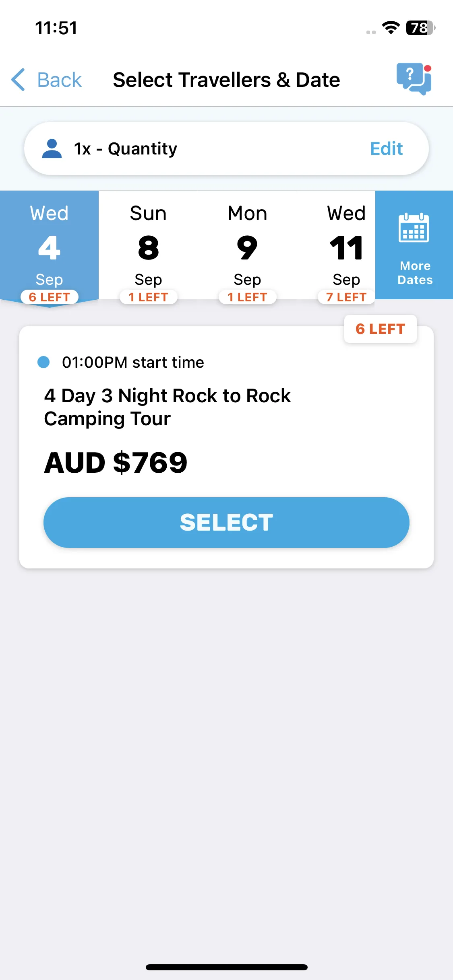Tap the back chevron arrow icon
Image resolution: width=453 pixels, height=980 pixels.
click(x=18, y=80)
